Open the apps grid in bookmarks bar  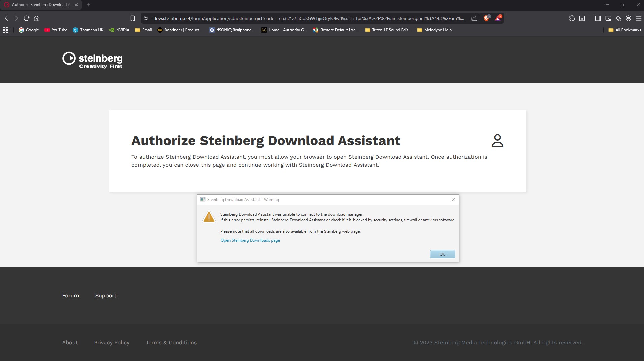[x=6, y=30]
